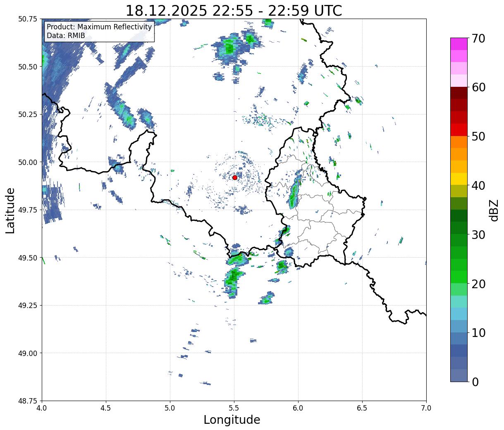Image resolution: width=504 pixels, height=430 pixels.
Task: Click the 'Longitude' axis label
Action: point(232,420)
